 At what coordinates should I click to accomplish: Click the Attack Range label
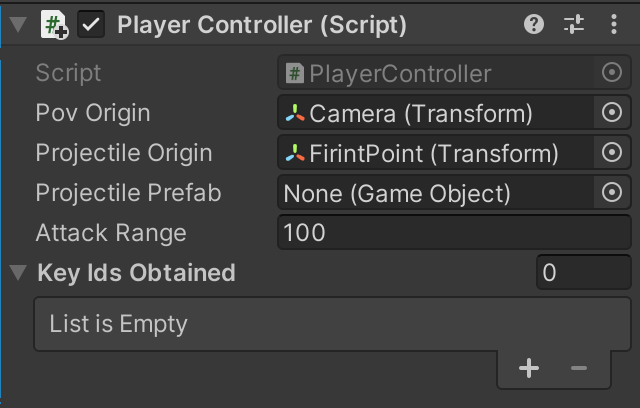(x=111, y=233)
